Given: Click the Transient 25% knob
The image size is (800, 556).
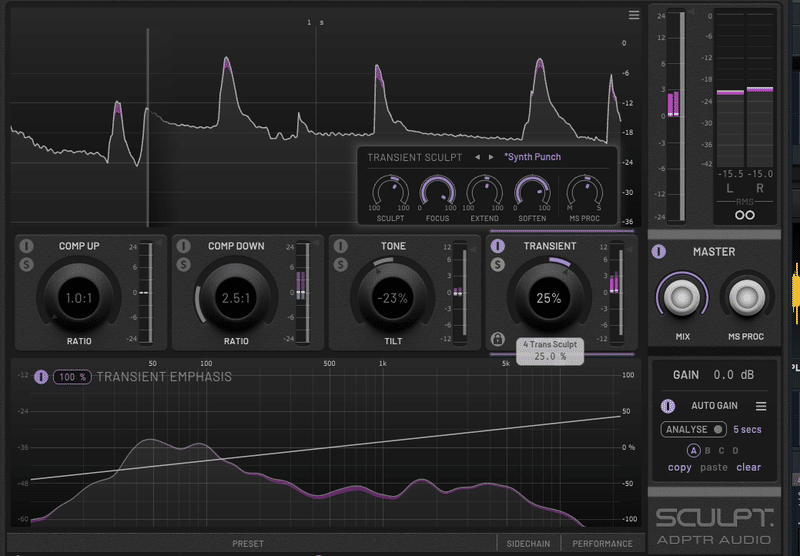Looking at the screenshot, I should [549, 298].
